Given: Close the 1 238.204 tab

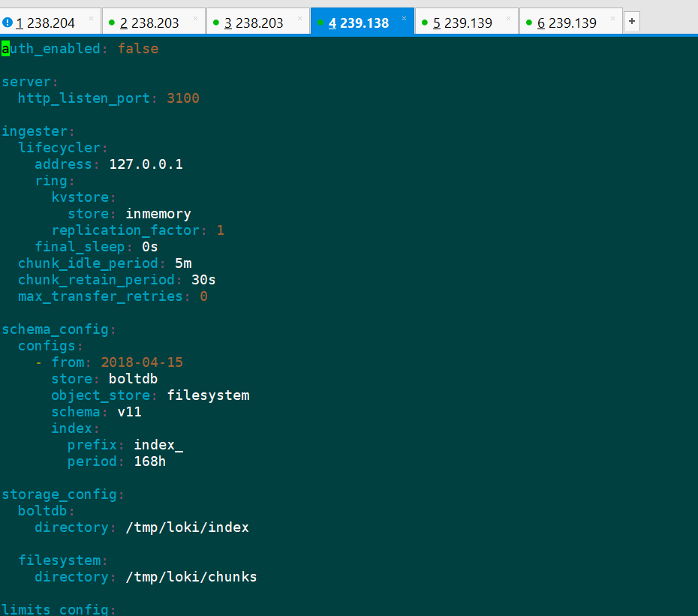Looking at the screenshot, I should pyautogui.click(x=92, y=18).
